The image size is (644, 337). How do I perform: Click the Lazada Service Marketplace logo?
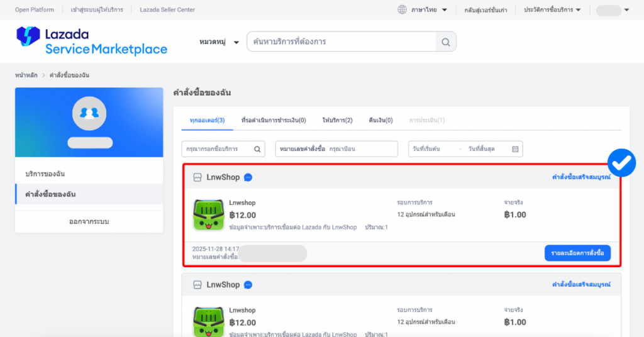pos(92,41)
